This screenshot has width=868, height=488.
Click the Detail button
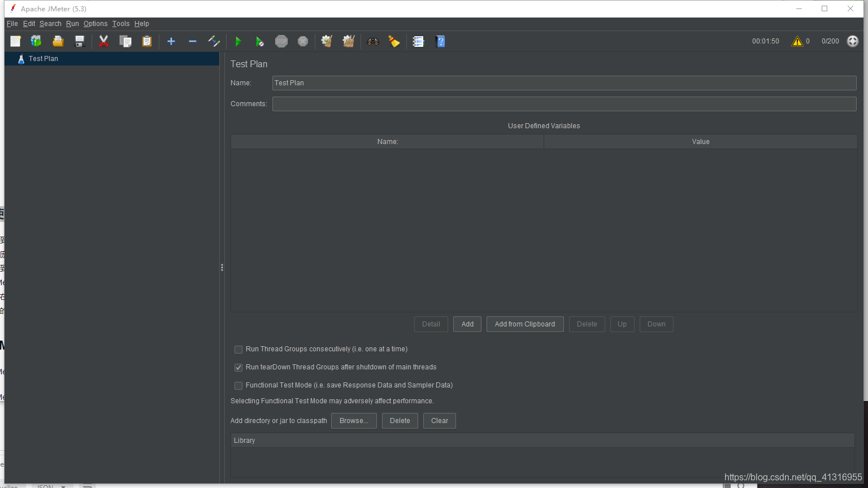click(431, 324)
